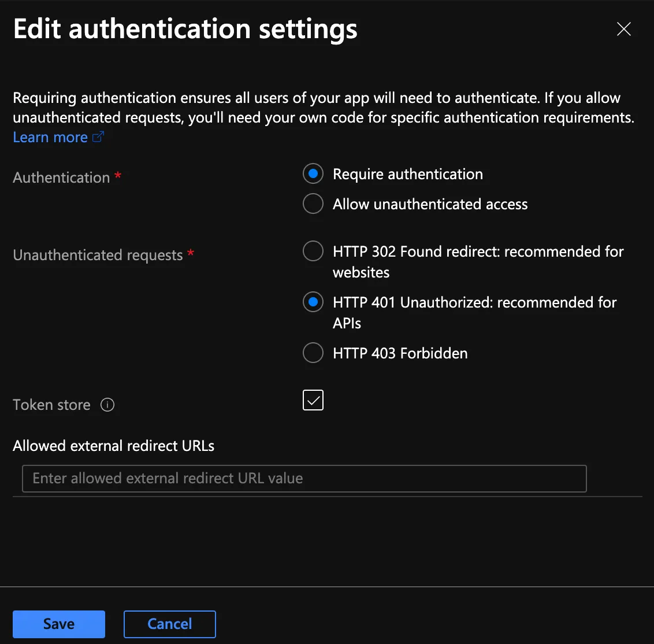Choose the HTTP 403 Forbidden option

point(313,353)
